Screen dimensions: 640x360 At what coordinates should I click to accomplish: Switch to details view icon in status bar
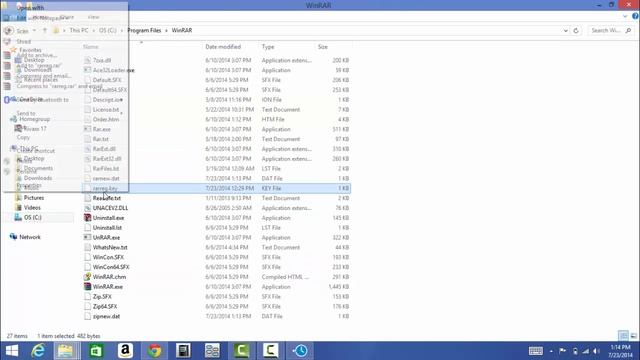[623, 336]
